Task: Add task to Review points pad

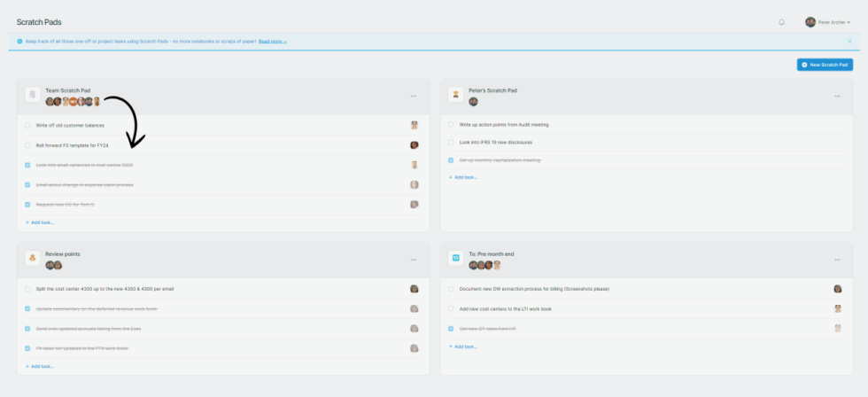Action: pyautogui.click(x=40, y=366)
